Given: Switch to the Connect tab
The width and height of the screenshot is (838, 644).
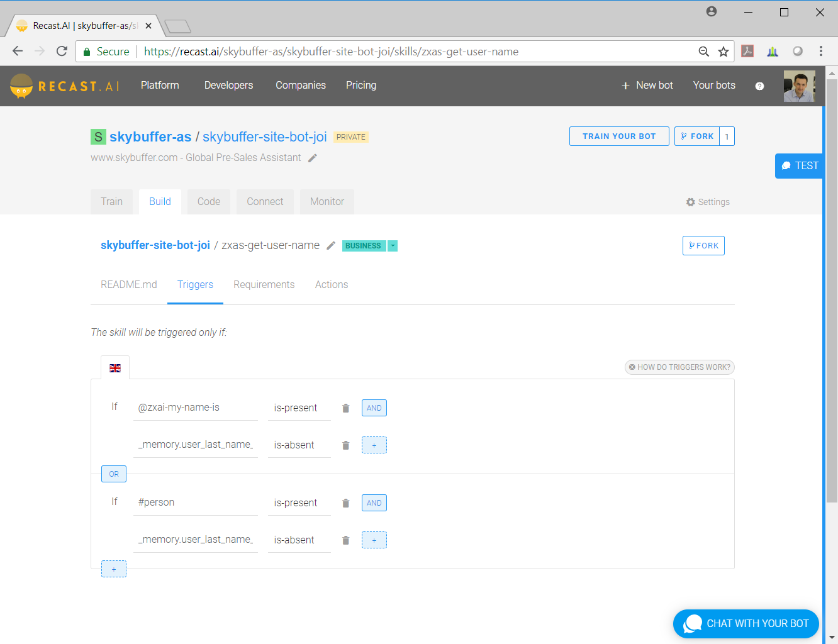Looking at the screenshot, I should click(x=265, y=202).
